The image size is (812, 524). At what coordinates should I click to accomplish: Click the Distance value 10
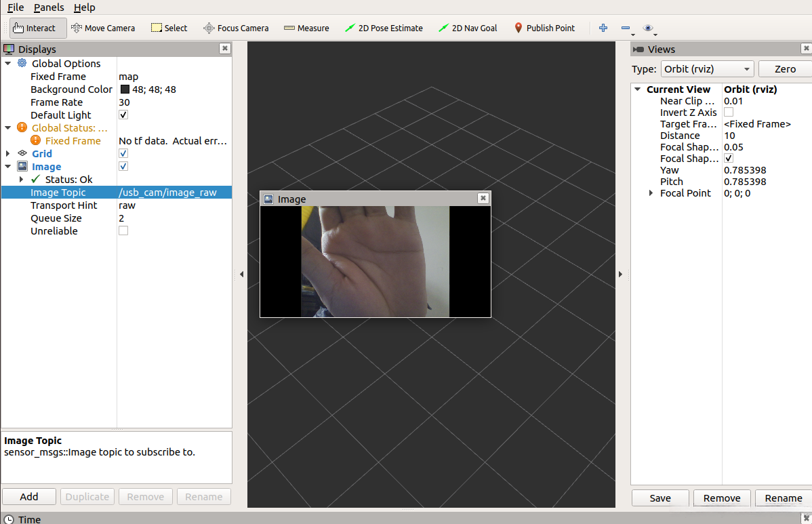(x=730, y=135)
